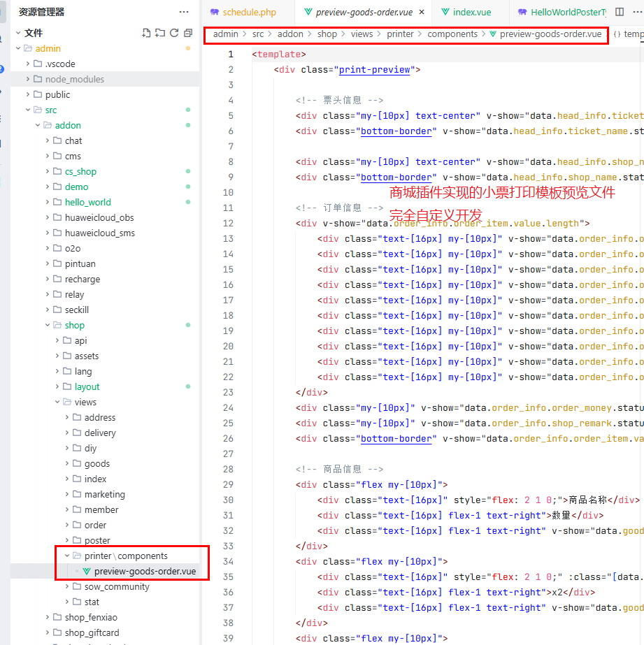Collapse all folders in explorer
This screenshot has width=644, height=645.
pos(188,33)
